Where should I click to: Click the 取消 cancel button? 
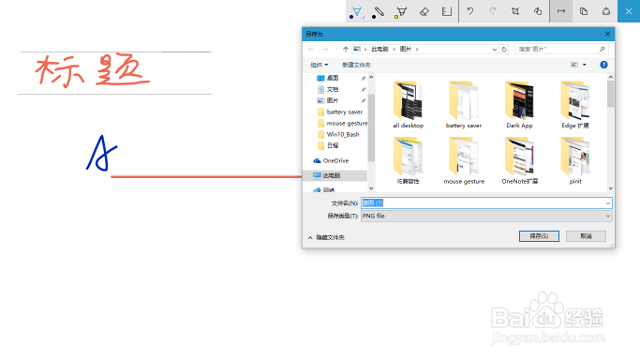tap(586, 236)
